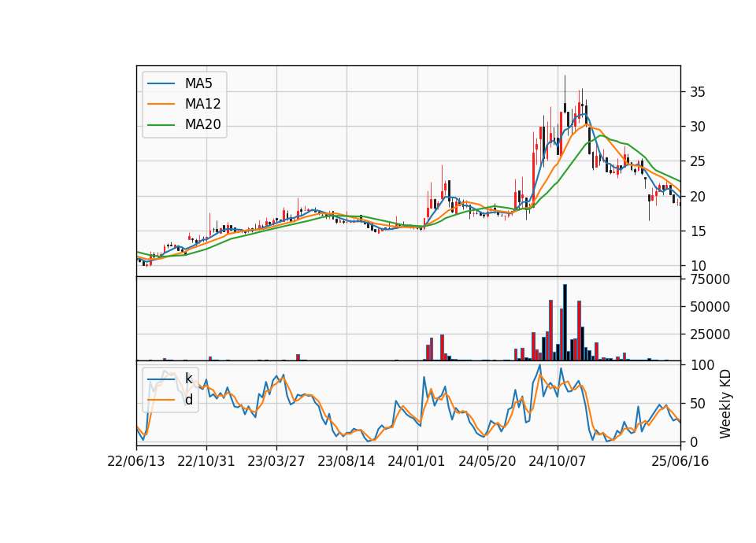The width and height of the screenshot is (756, 543).
Task: Click the MA12 legend label
Action: point(202,104)
